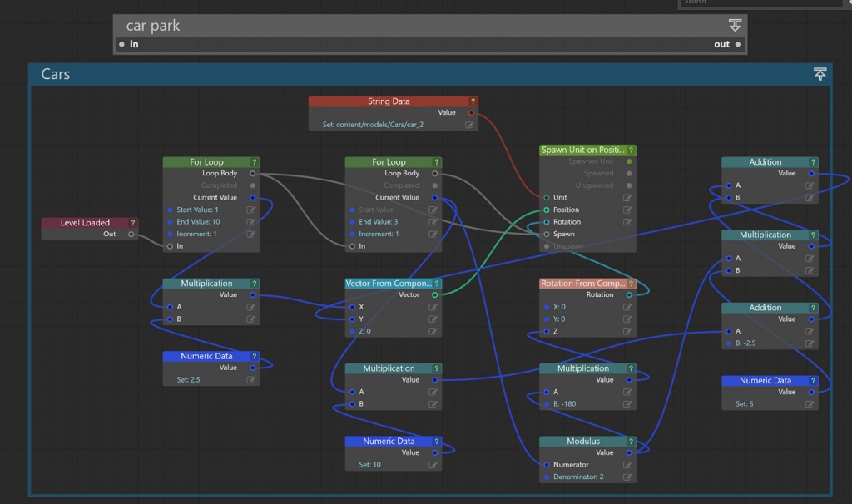This screenshot has height=504, width=852.
Task: Edit the End Value: 10 field with its pencil icon
Action: (250, 222)
